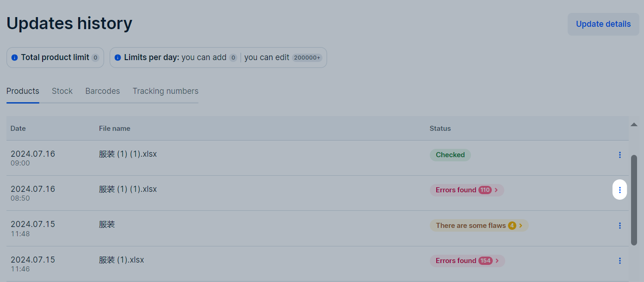This screenshot has height=282, width=644.
Task: Select the Products tab
Action: pos(23,91)
